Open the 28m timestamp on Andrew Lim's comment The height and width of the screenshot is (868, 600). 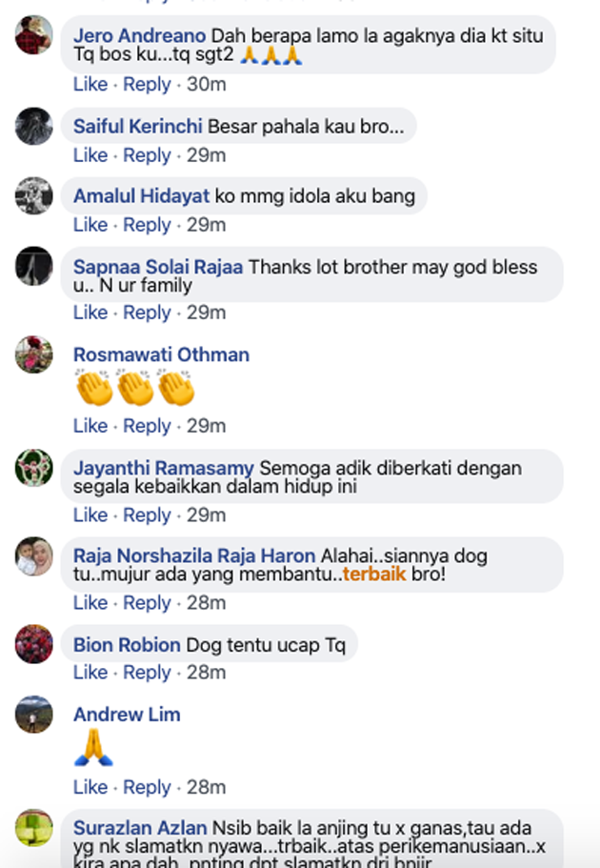[206, 787]
